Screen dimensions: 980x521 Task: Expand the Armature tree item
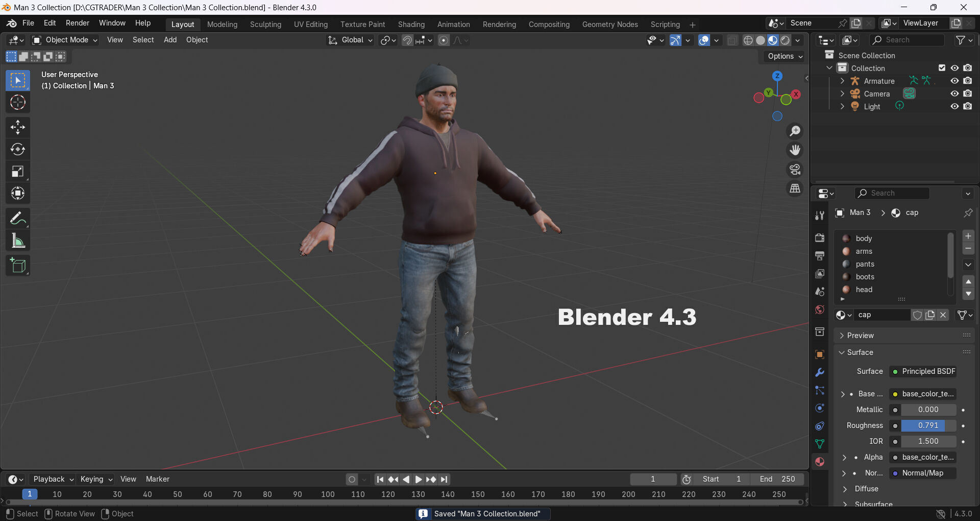[x=842, y=81]
